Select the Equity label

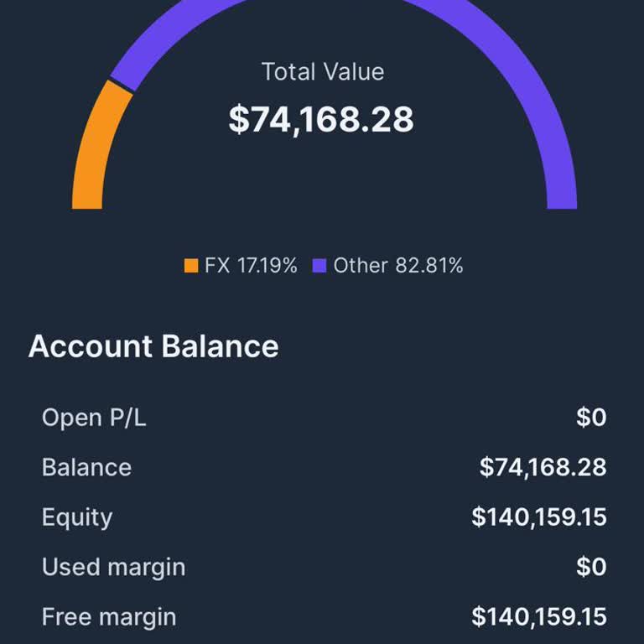point(77,517)
